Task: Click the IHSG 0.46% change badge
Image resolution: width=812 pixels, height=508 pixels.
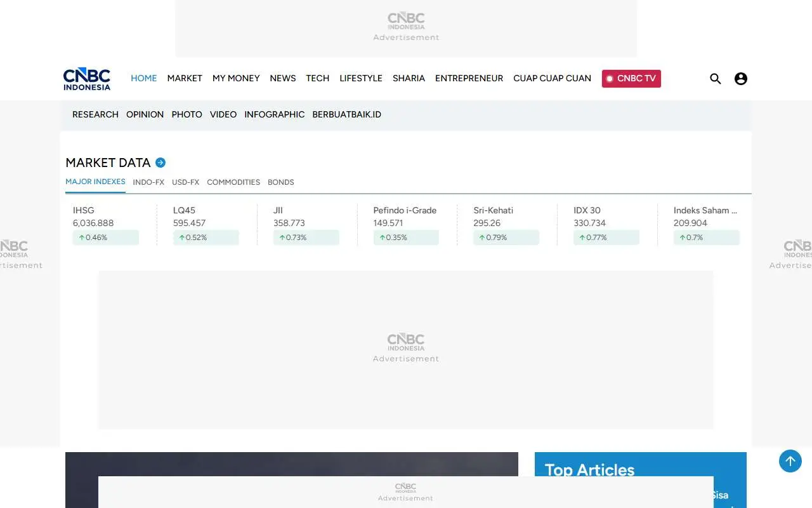Action: pyautogui.click(x=106, y=237)
